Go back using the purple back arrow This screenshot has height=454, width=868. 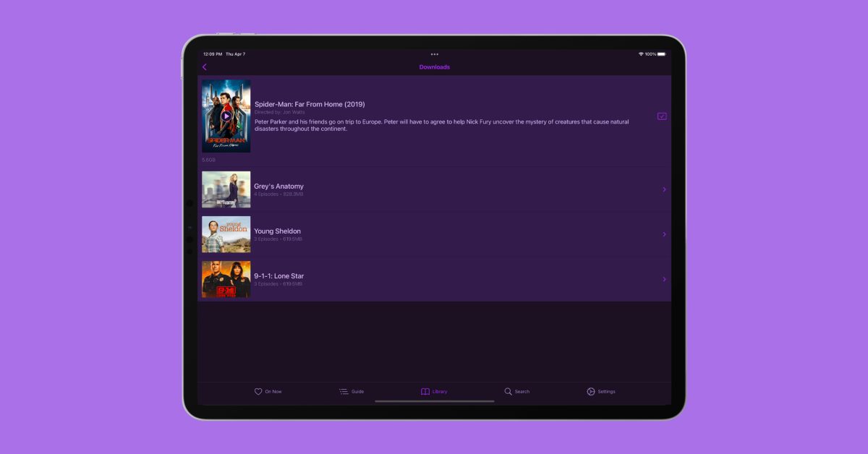point(205,67)
